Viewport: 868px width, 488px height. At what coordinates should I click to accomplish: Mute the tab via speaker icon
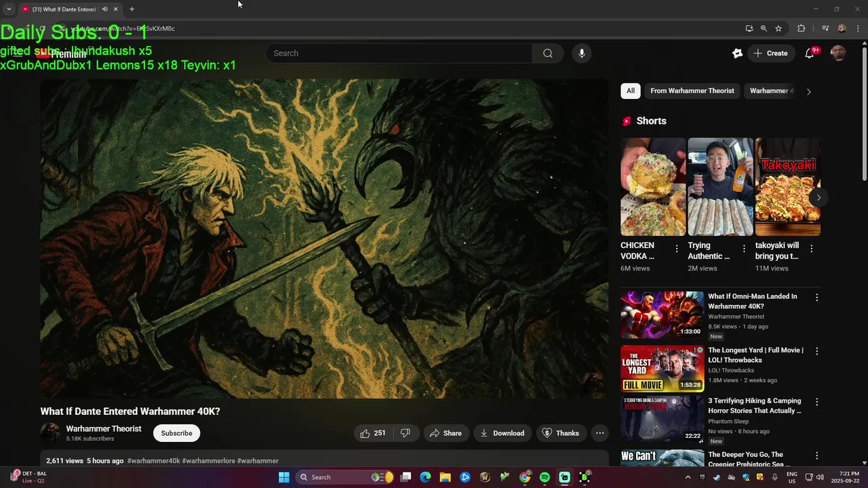104,9
